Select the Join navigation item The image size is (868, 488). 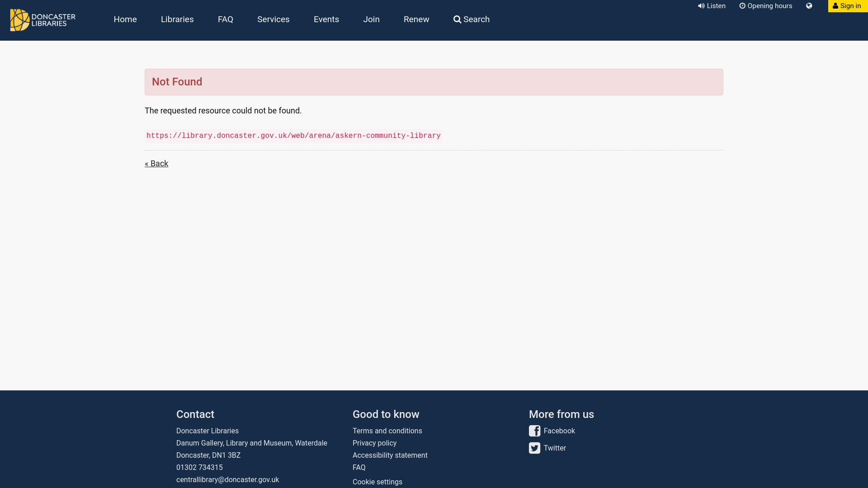tap(372, 19)
